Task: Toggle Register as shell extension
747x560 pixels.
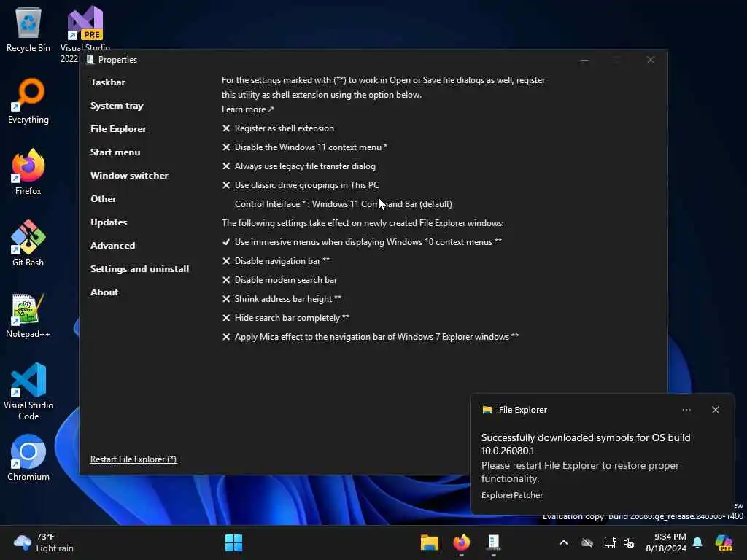Action: [x=278, y=128]
